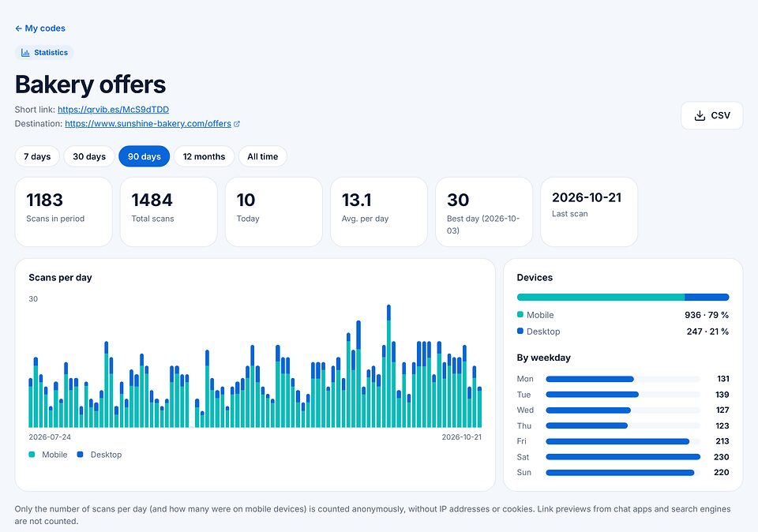This screenshot has height=532, width=758.
Task: Click the Wed weekday bar
Action: tap(623, 410)
